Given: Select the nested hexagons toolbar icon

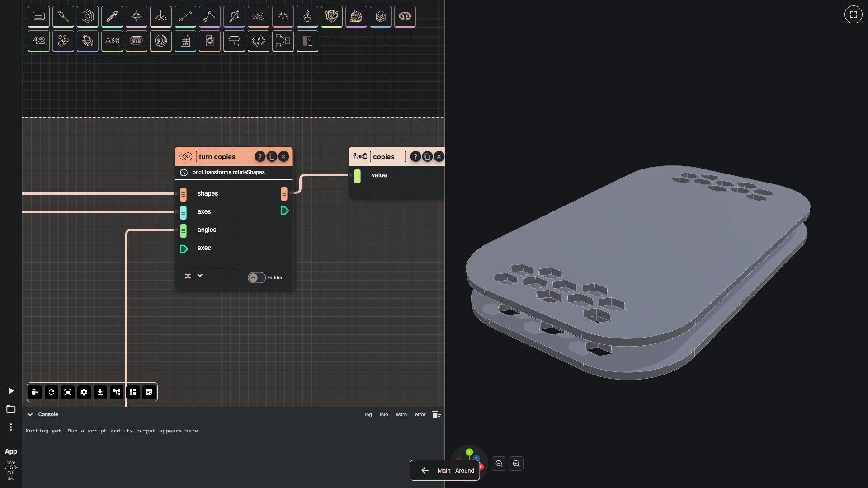Looking at the screenshot, I should pyautogui.click(x=88, y=17).
